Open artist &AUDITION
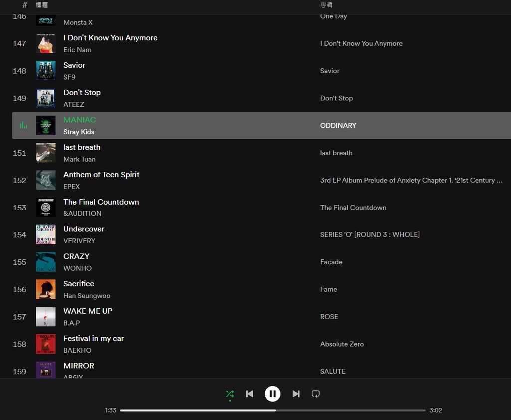Screen dimensions: 511x420 pos(82,214)
